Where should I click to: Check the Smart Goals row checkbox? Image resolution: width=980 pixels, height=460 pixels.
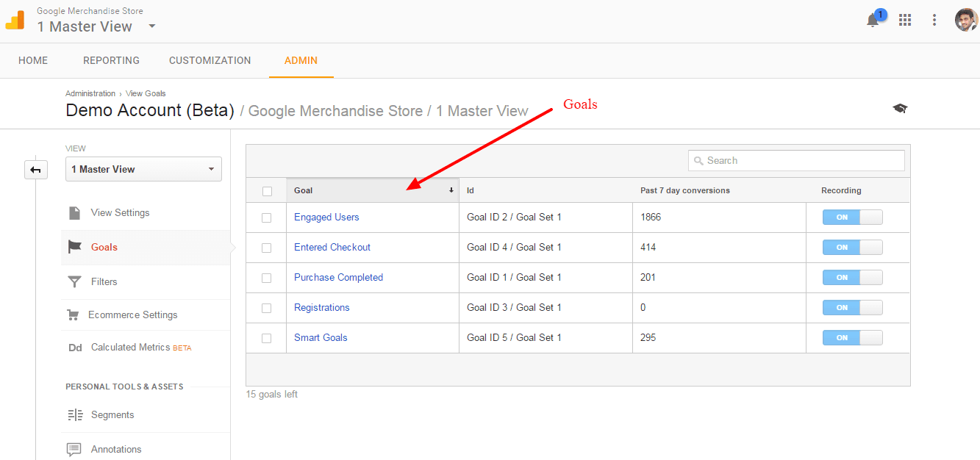(x=266, y=338)
